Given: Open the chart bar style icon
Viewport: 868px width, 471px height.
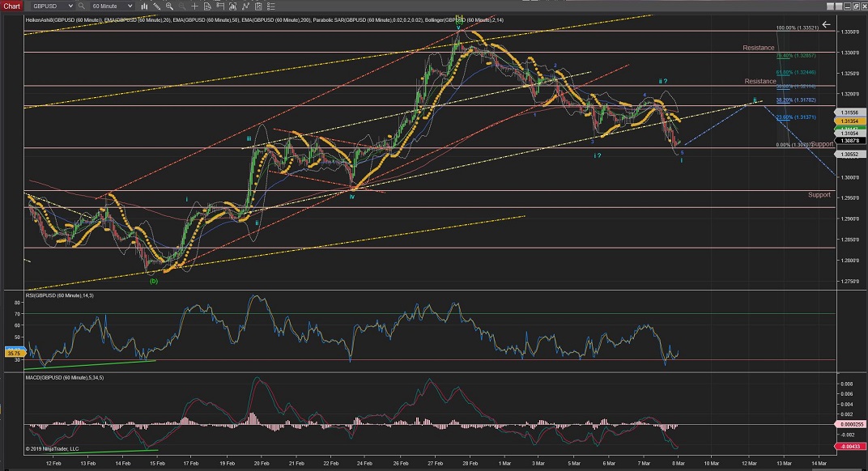Looking at the screenshot, I should (145, 6).
